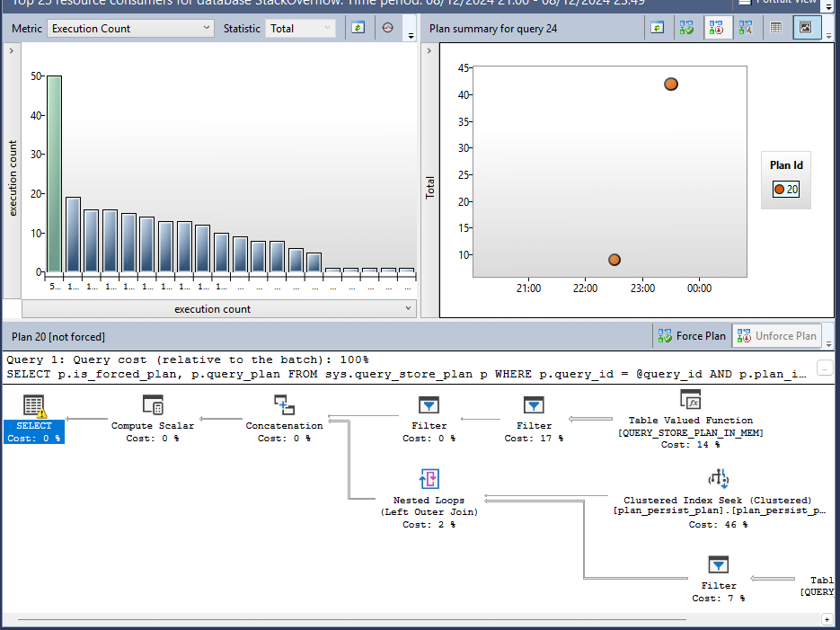Click the Unforce Plan button
The image size is (840, 630).
tap(776, 334)
